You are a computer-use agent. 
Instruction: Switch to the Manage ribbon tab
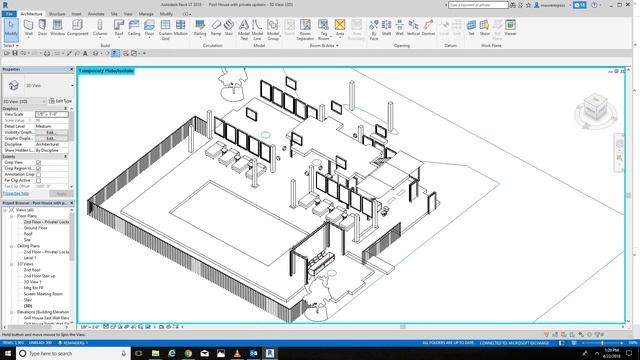(x=146, y=14)
